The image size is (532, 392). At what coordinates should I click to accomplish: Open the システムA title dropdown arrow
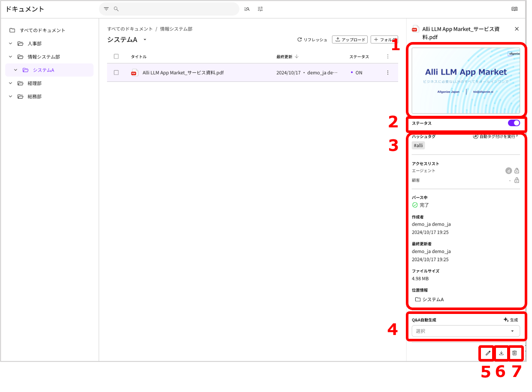pos(145,40)
